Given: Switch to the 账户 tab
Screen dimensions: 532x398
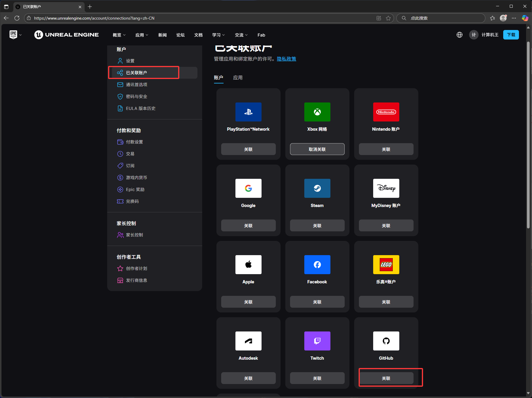Looking at the screenshot, I should click(x=218, y=78).
